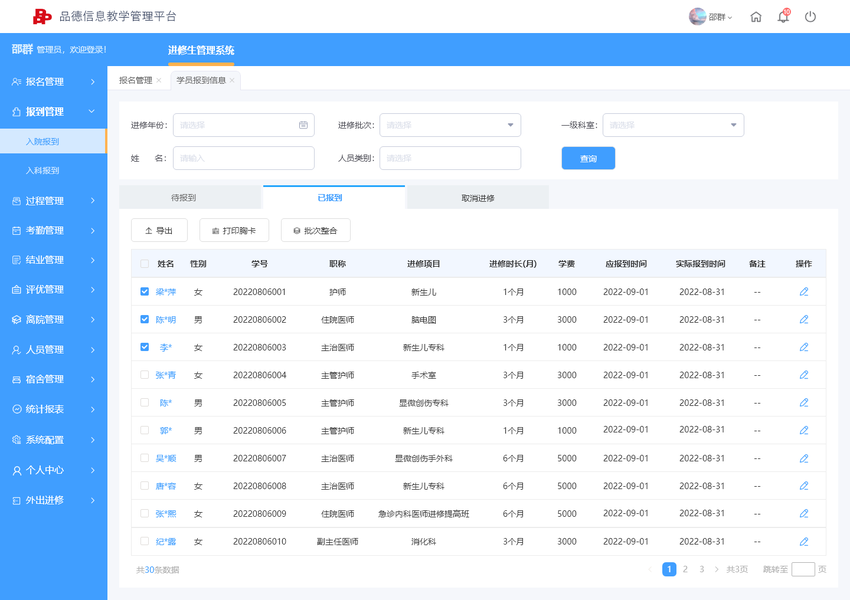The width and height of the screenshot is (850, 600).
Task: Click the 考勤管理 sidebar icon
Action: [x=16, y=230]
